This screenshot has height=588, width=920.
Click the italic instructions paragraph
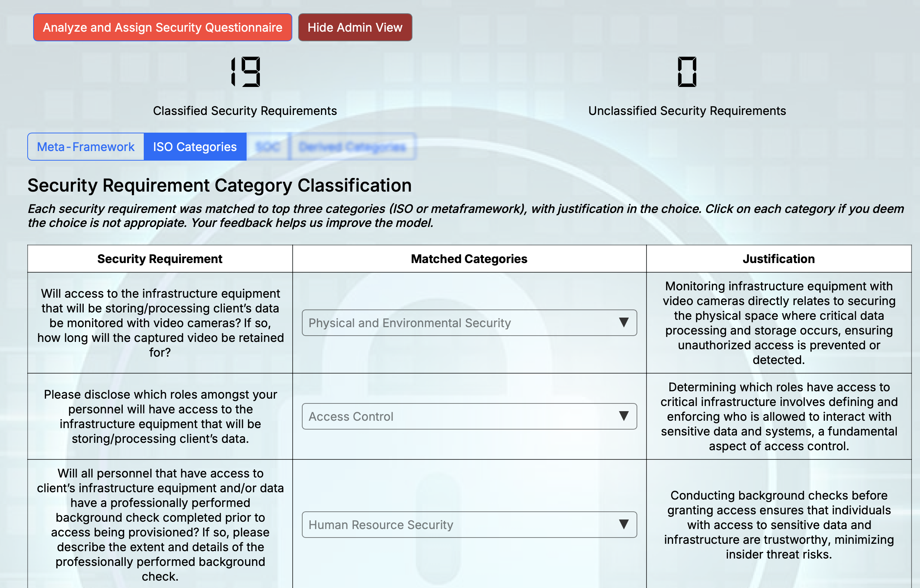pyautogui.click(x=466, y=216)
